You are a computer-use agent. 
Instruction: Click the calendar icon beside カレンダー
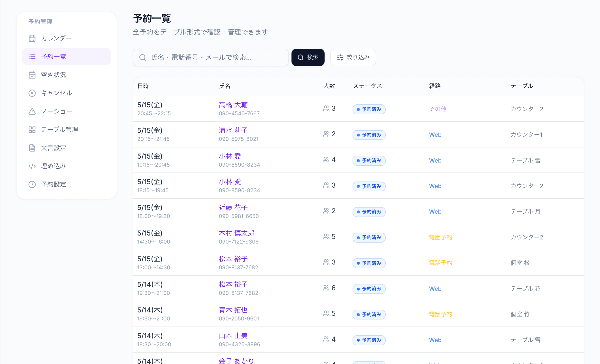(x=32, y=38)
